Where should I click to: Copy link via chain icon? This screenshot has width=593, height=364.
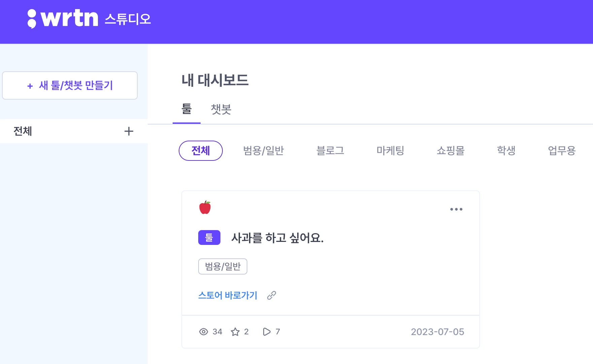pyautogui.click(x=271, y=295)
